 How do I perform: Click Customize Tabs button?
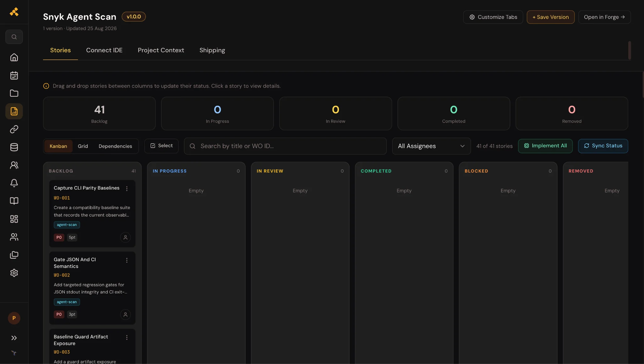click(x=493, y=17)
